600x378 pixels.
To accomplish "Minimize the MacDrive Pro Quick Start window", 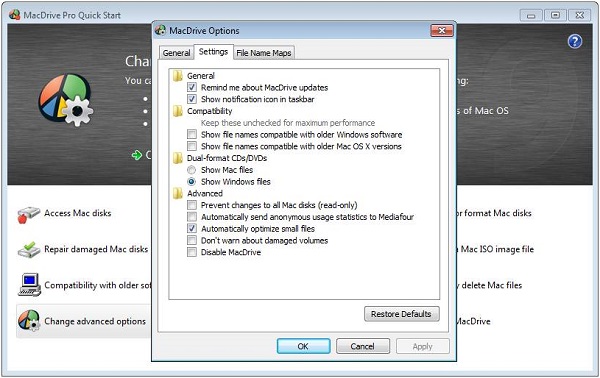I will click(531, 15).
